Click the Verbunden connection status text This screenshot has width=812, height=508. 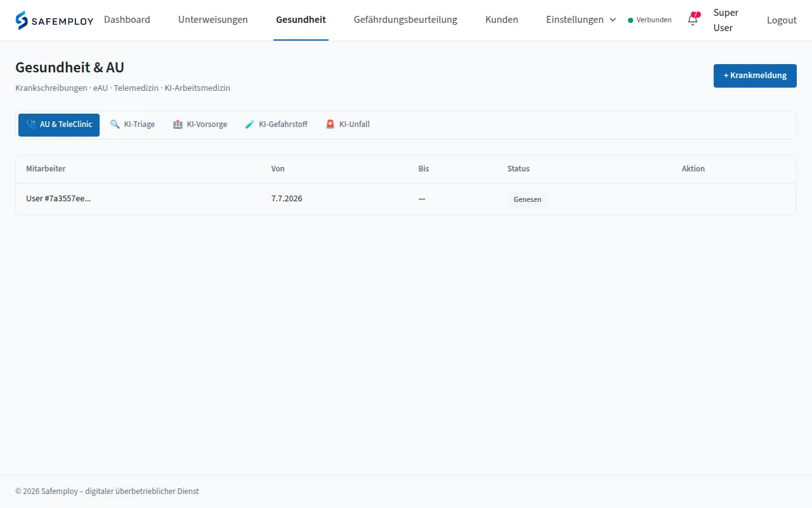[654, 20]
